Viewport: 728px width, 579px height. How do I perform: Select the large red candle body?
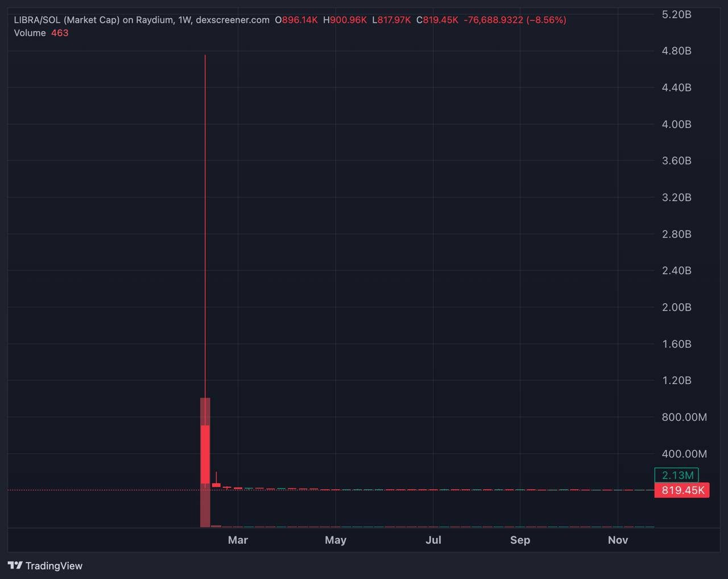(x=205, y=454)
